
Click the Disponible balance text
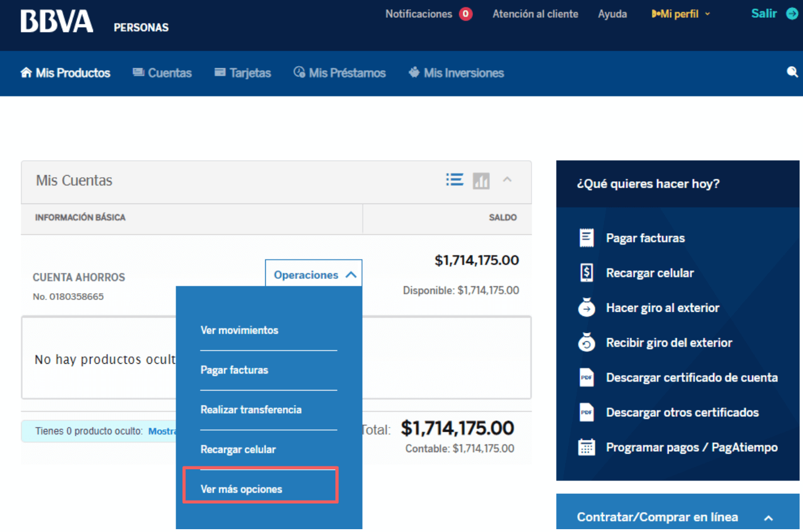point(461,290)
